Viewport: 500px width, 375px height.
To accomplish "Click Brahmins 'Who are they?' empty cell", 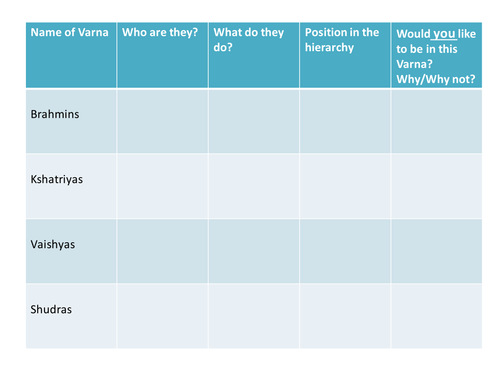I will coord(162,121).
